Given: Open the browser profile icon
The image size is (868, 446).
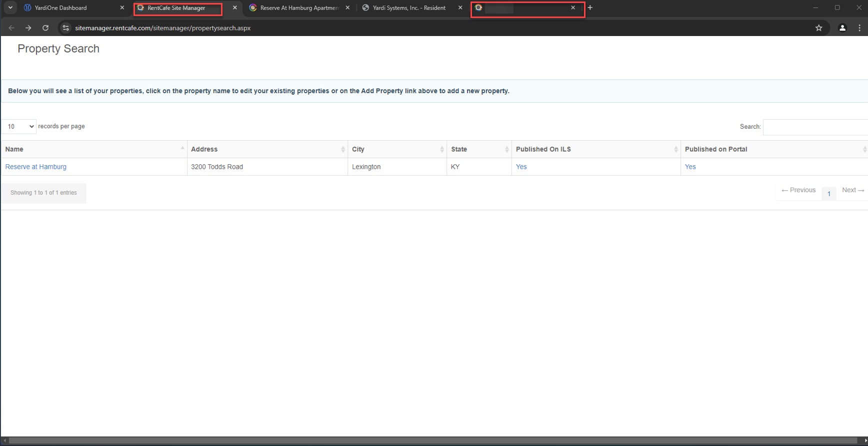Looking at the screenshot, I should (842, 28).
